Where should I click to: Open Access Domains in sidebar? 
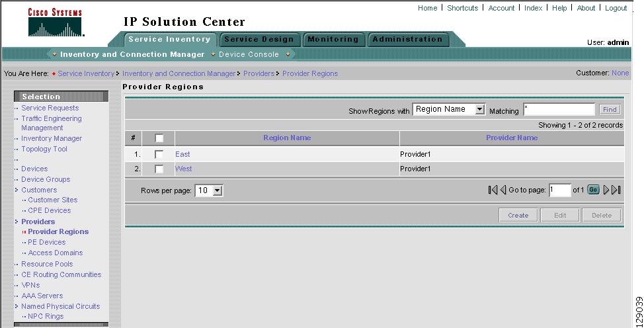click(56, 253)
